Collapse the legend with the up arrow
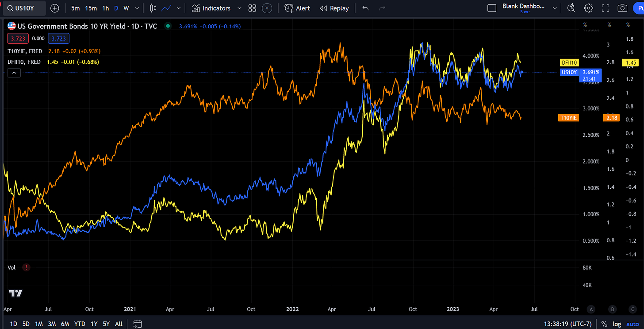 click(x=14, y=72)
